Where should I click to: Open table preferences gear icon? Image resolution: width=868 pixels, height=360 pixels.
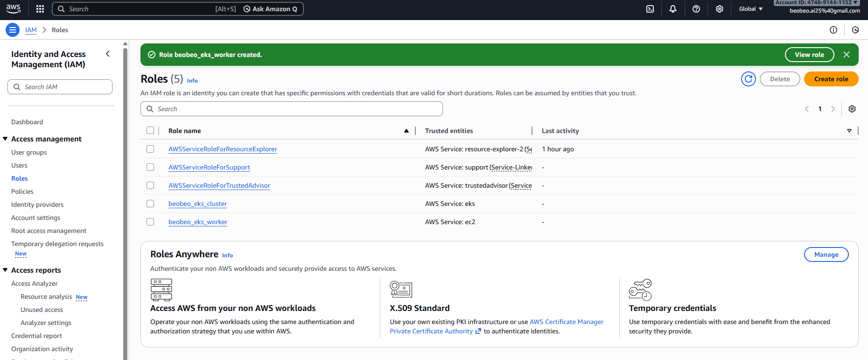[x=852, y=109]
